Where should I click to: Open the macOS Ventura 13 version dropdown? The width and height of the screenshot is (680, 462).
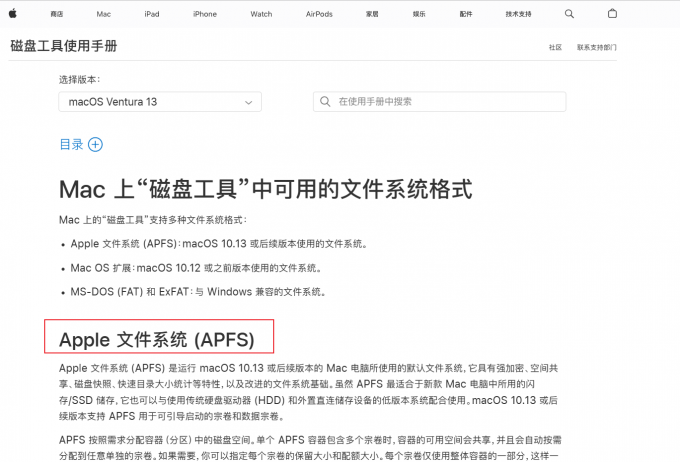click(x=160, y=102)
